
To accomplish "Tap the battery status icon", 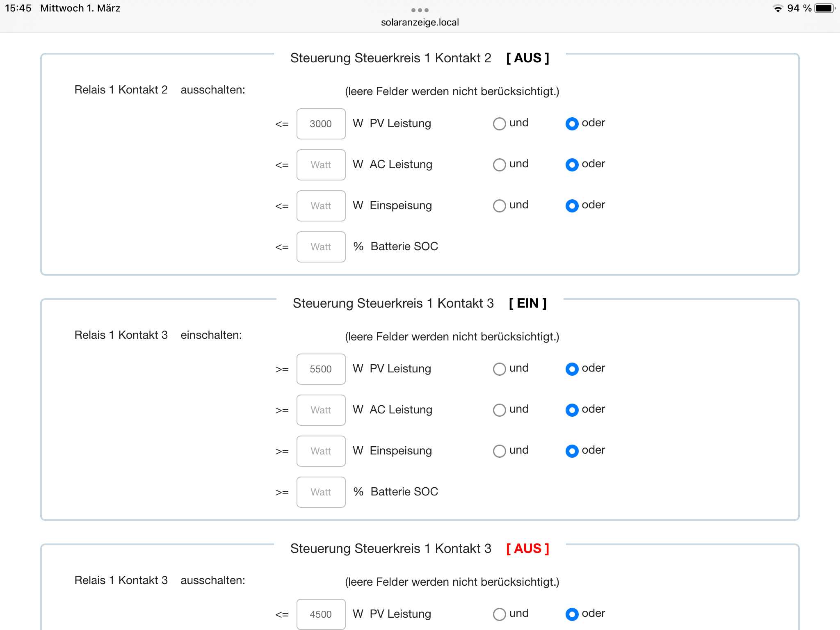I will coord(824,9).
